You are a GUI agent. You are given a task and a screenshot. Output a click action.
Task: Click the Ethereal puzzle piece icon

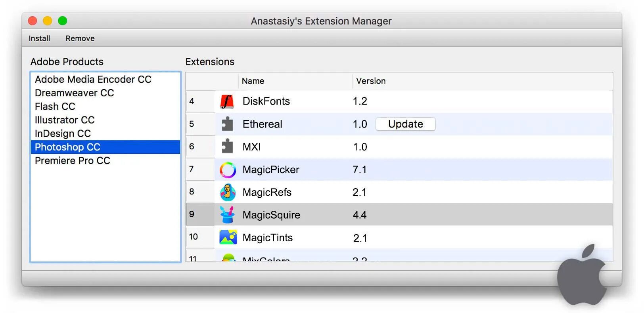coord(227,124)
